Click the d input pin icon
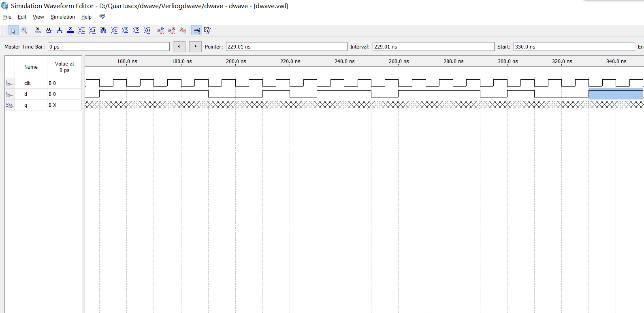Screen dimensions: 644x313 click(x=9, y=94)
